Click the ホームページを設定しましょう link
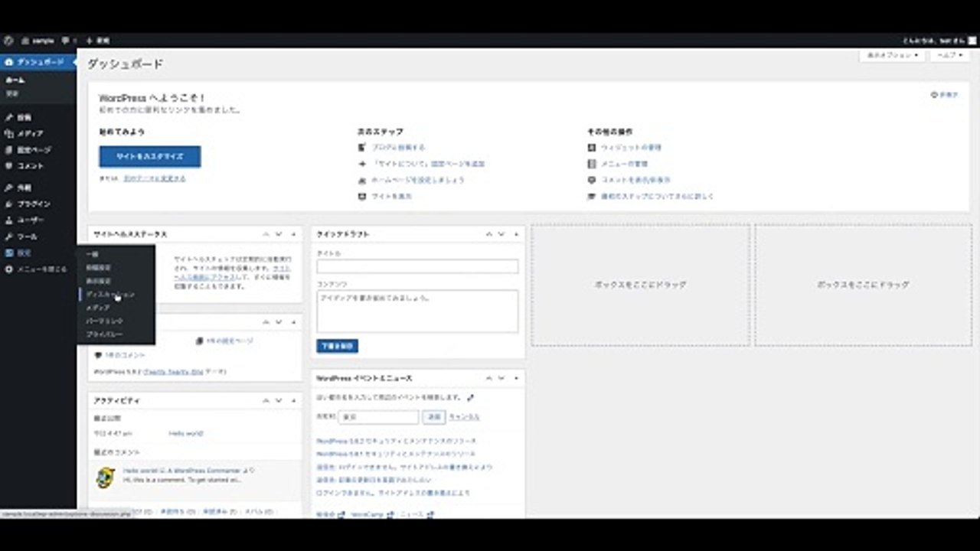 point(418,181)
